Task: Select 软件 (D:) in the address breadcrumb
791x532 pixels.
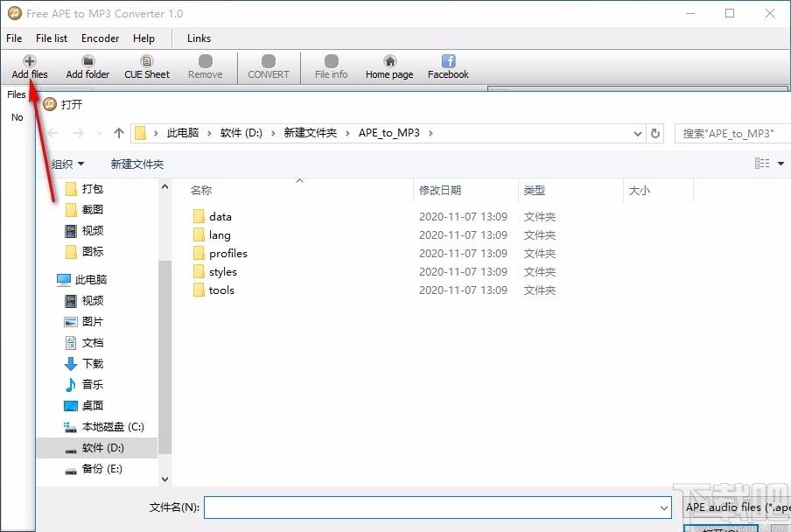Action: tap(241, 133)
